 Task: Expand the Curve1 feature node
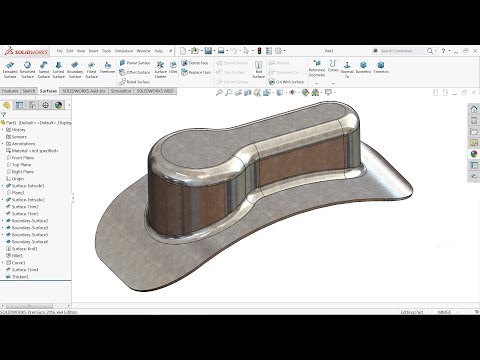point(3,263)
